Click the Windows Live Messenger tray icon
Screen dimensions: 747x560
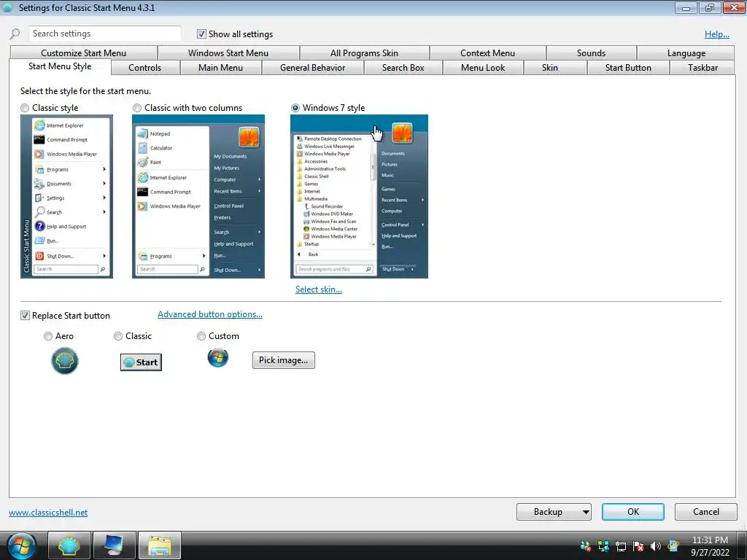click(x=586, y=546)
